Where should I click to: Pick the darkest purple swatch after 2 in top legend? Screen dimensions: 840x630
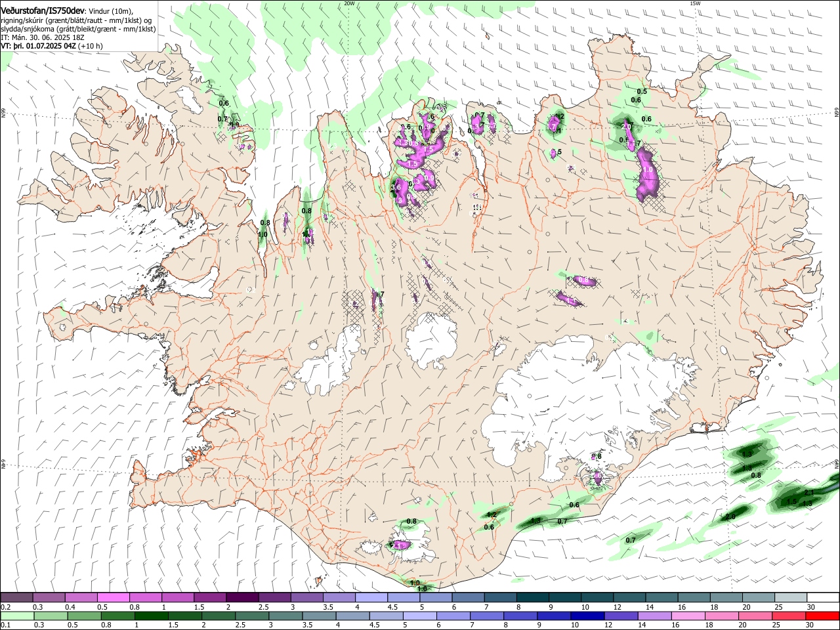pyautogui.click(x=243, y=597)
